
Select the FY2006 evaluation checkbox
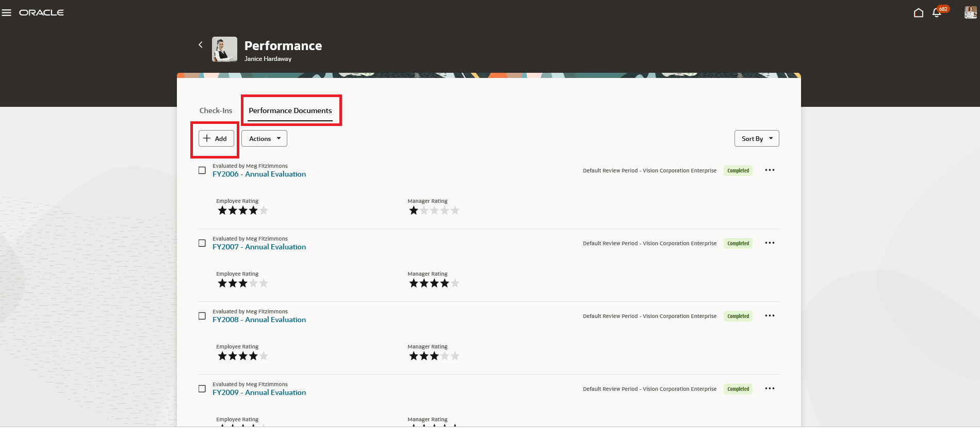coord(202,170)
